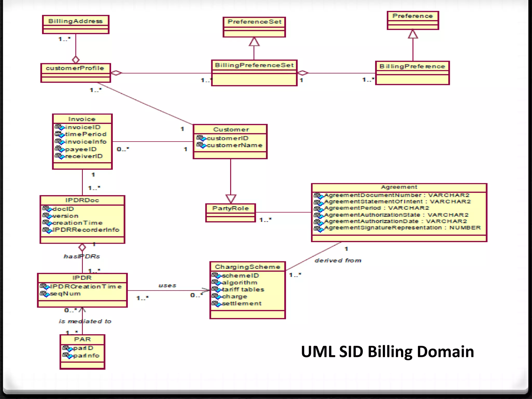
Task: Select the IPDR class title
Action: pos(82,278)
